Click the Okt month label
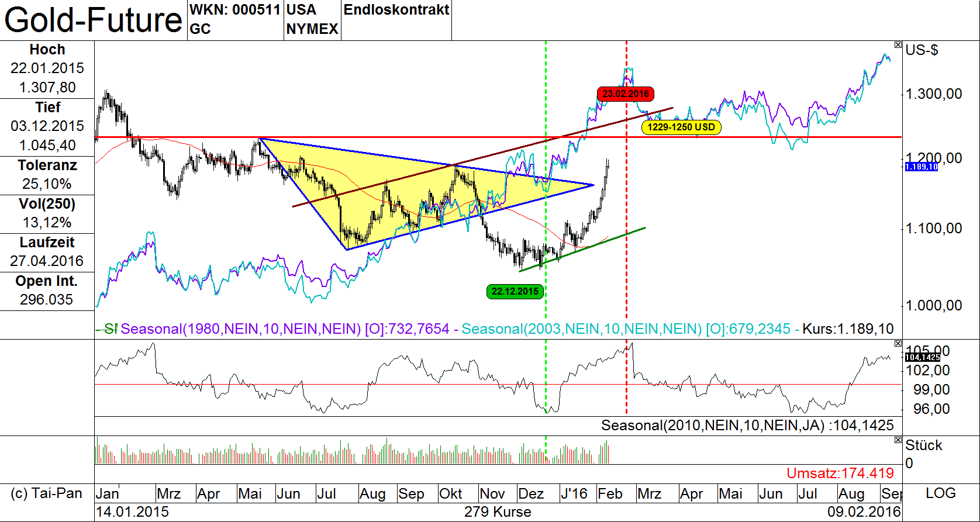The image size is (980, 522). coord(451,494)
